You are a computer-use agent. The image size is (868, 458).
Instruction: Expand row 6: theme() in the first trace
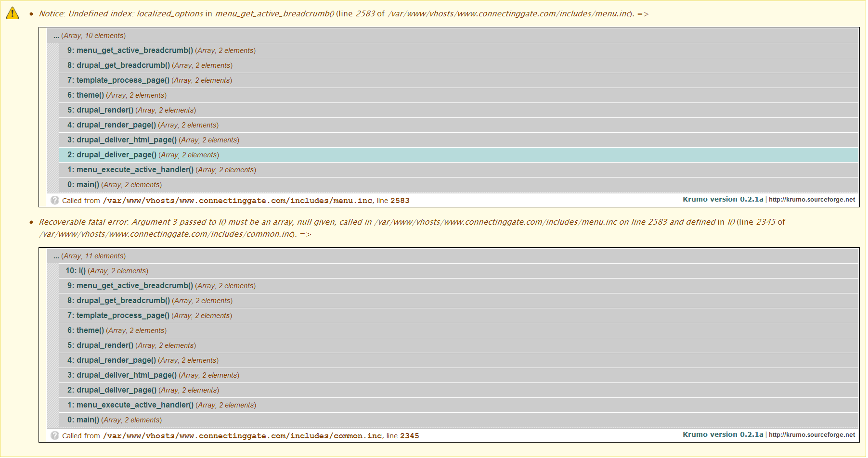click(x=459, y=95)
